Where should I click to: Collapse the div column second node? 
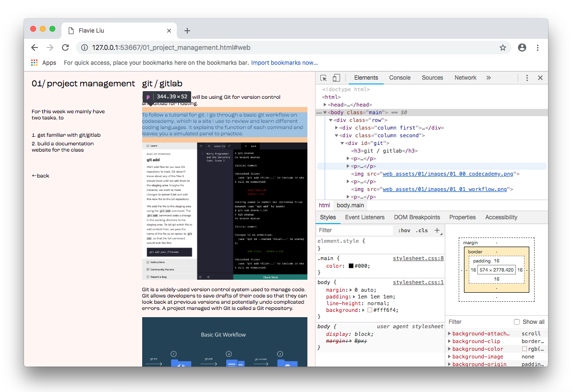click(337, 135)
